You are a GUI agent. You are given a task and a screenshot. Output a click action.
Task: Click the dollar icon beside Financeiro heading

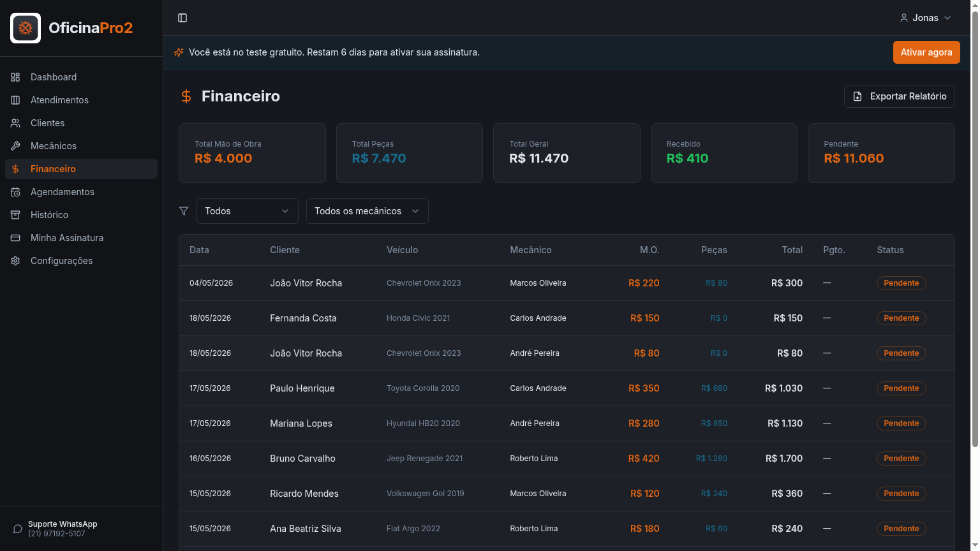(x=186, y=96)
